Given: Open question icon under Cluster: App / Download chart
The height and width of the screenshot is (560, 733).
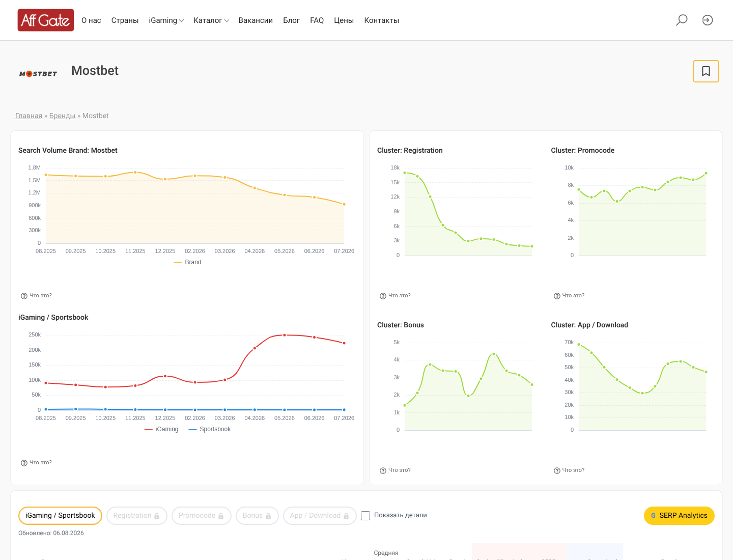Looking at the screenshot, I should coord(557,470).
